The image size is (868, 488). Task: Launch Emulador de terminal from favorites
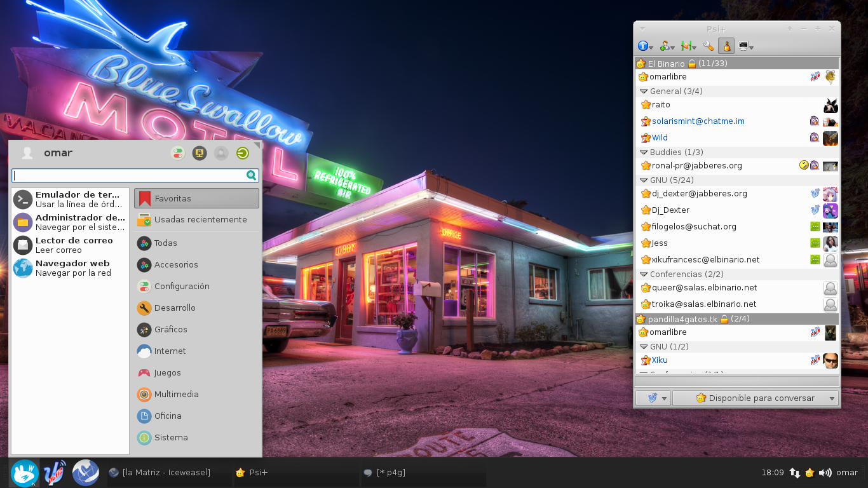[x=70, y=200]
